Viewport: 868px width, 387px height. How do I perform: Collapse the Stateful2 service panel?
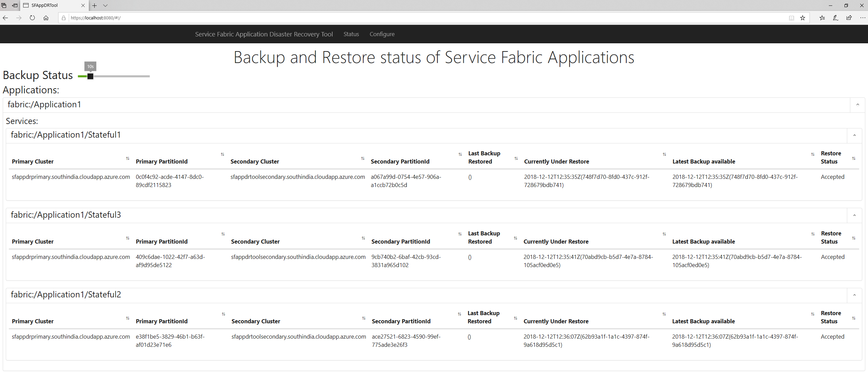click(x=854, y=295)
